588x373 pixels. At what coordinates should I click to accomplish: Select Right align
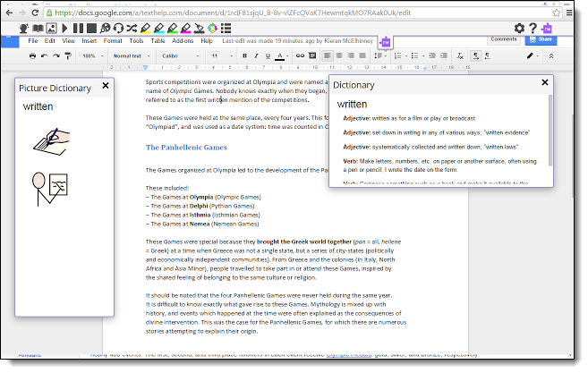[x=351, y=55]
